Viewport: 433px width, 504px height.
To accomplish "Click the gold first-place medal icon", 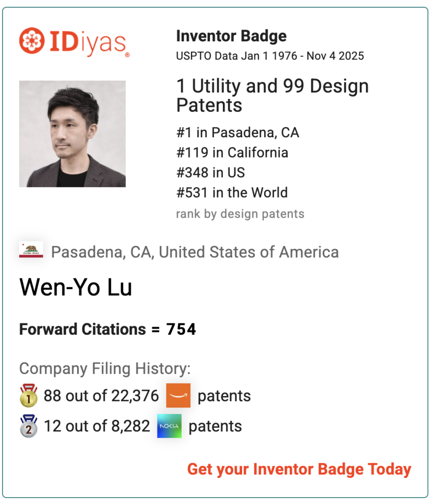I will 29,396.
